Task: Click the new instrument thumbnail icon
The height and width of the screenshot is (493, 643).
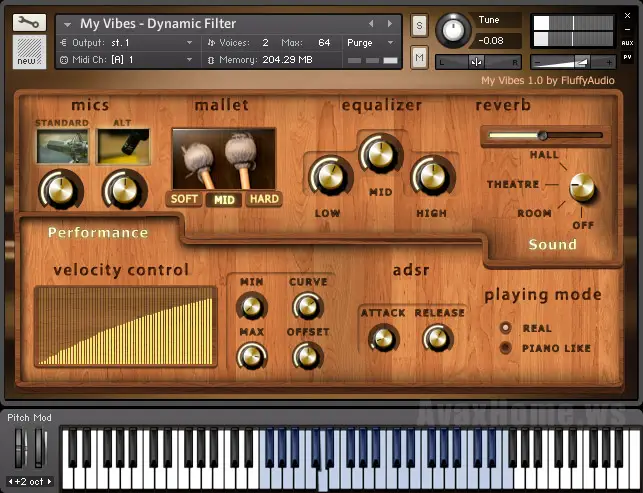Action: pyautogui.click(x=29, y=52)
